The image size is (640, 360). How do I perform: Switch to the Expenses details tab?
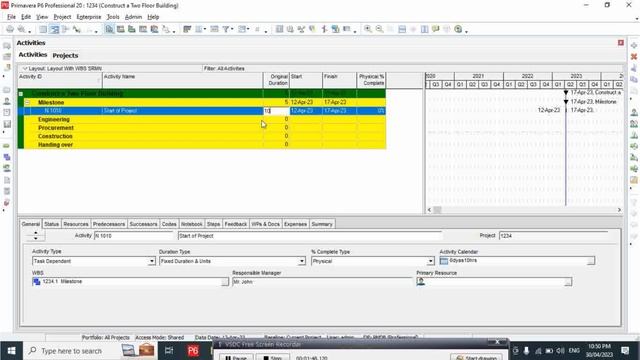295,224
